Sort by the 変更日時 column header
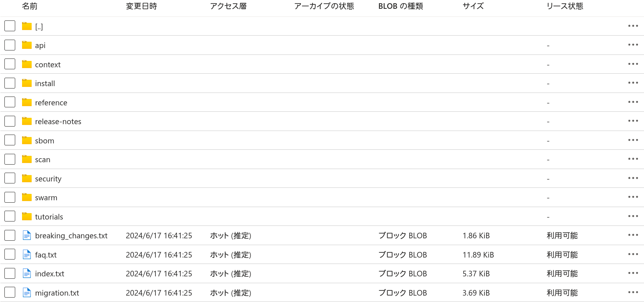The image size is (644, 302). point(141,6)
